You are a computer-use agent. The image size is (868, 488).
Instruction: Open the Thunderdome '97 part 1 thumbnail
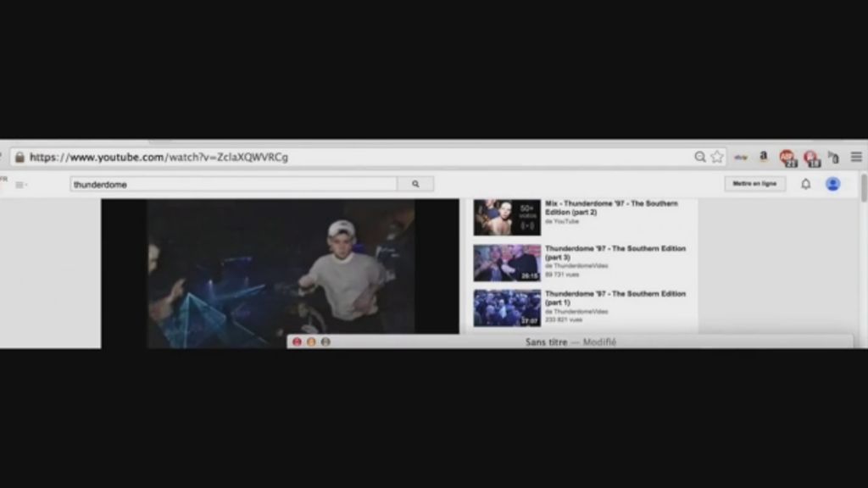507,308
